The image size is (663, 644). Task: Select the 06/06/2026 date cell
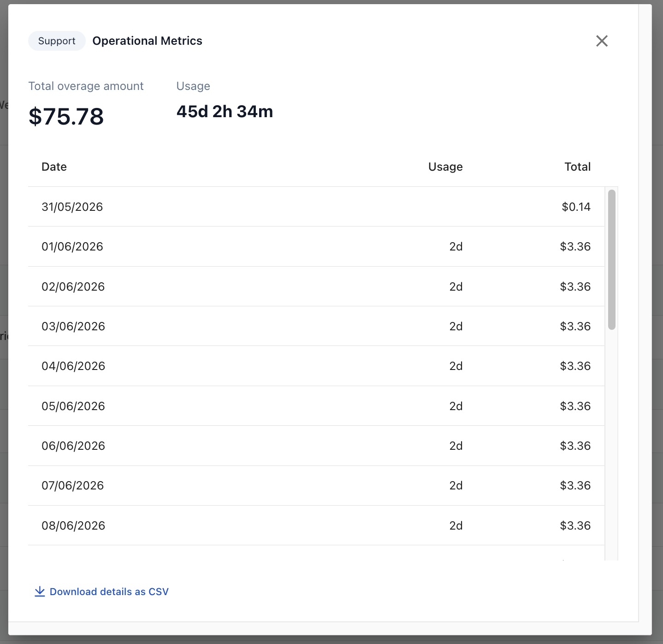[73, 446]
